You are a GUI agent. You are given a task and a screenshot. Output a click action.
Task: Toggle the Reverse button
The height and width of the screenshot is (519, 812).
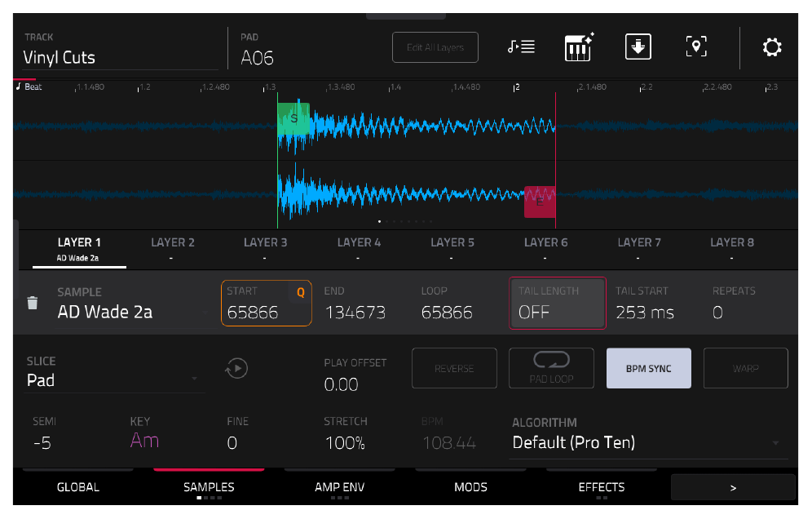pos(454,368)
